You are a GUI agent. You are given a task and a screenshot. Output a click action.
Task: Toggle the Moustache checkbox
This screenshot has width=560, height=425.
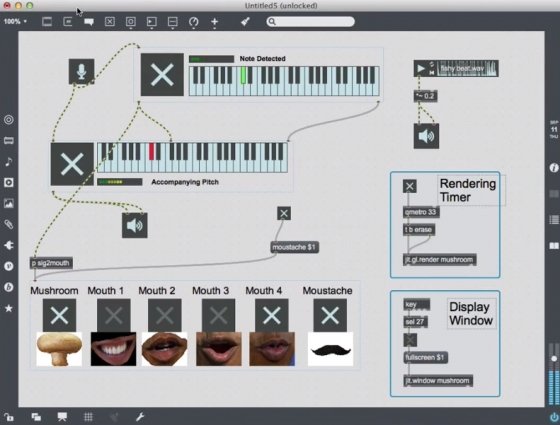click(330, 315)
